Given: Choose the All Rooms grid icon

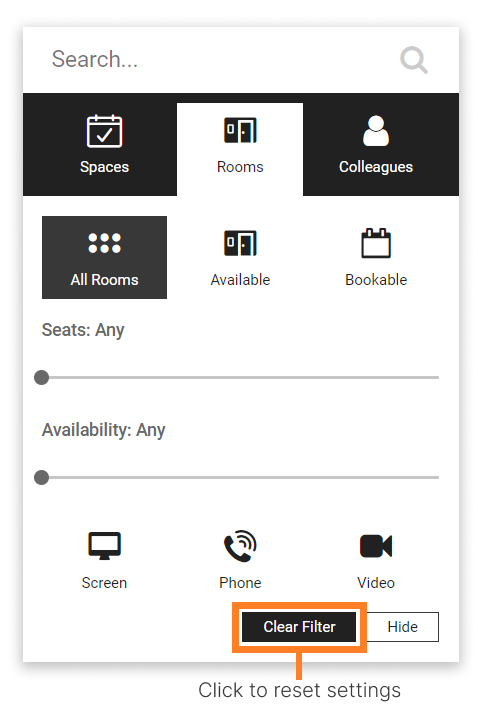Looking at the screenshot, I should pyautogui.click(x=104, y=243).
